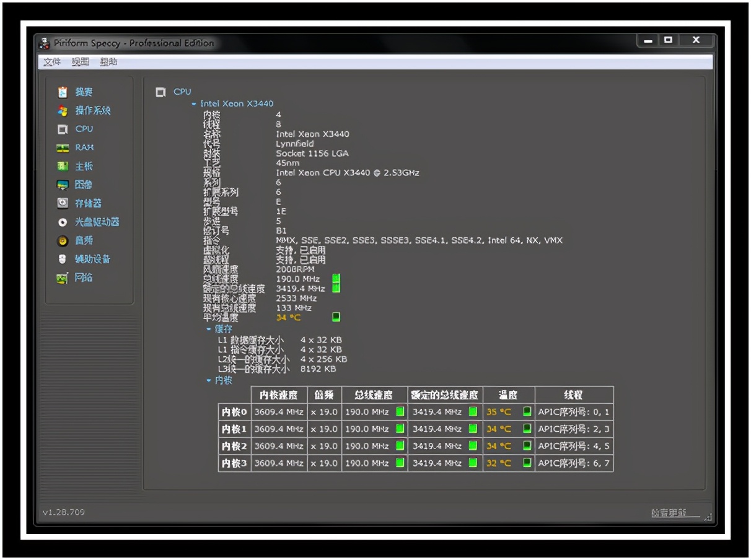Screen dimensions: 751x560
Task: Open the 视图 menu
Action: coord(80,62)
